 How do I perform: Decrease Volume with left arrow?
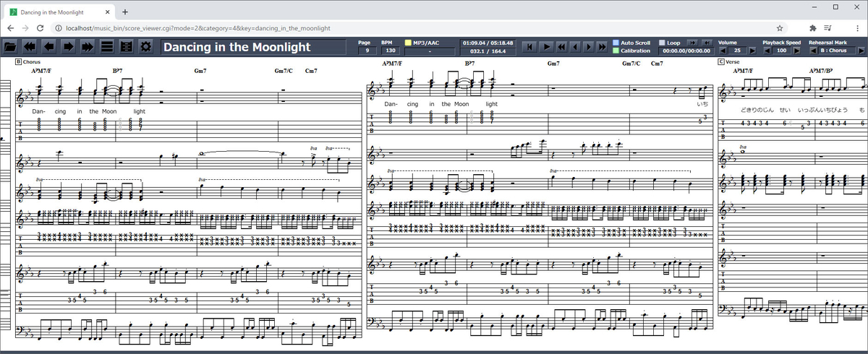[x=722, y=51]
